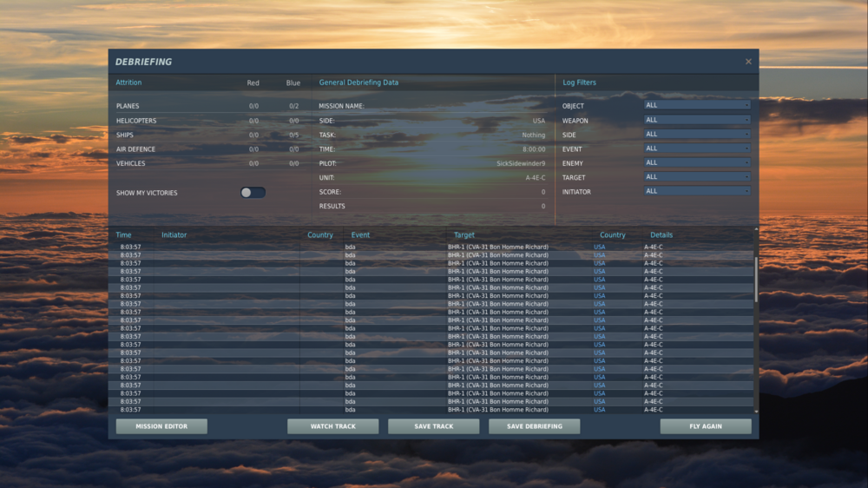Click the scroll-down arrow of the log

[756, 412]
